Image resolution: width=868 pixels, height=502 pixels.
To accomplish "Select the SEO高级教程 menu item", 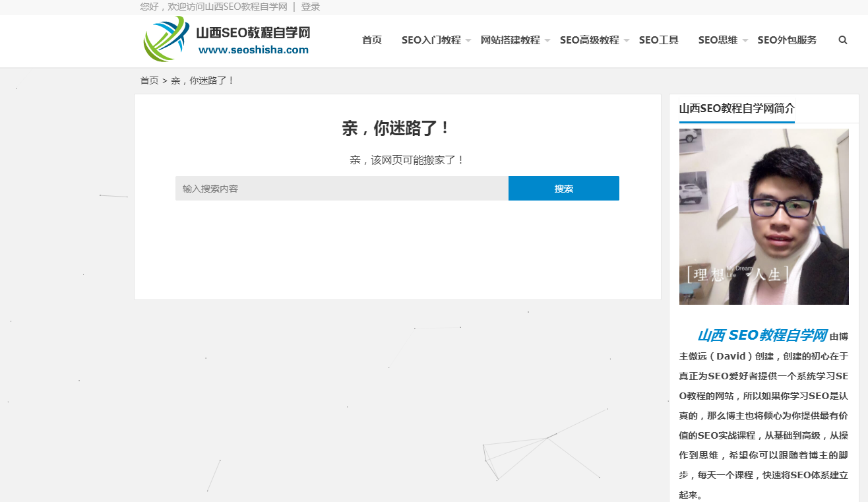I will point(589,40).
